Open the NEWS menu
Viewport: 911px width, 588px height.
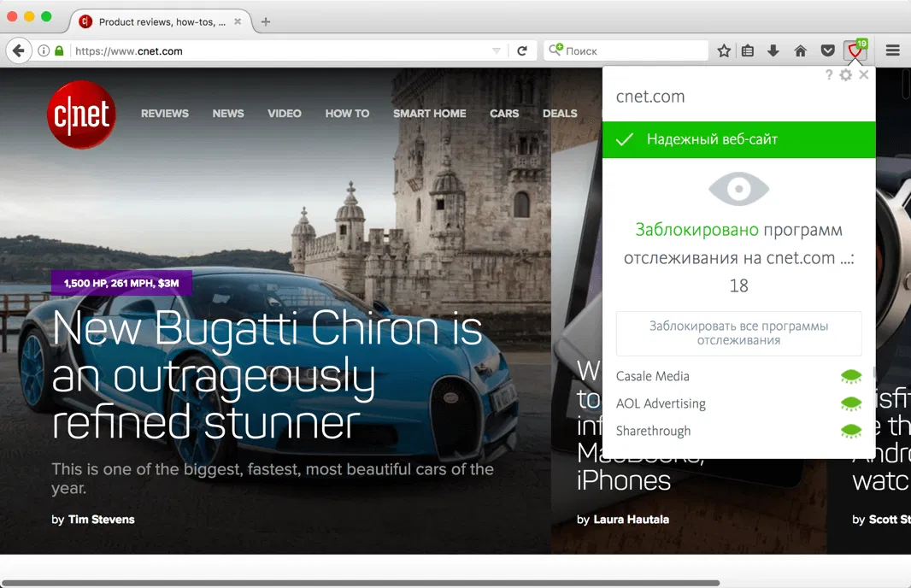tap(227, 114)
